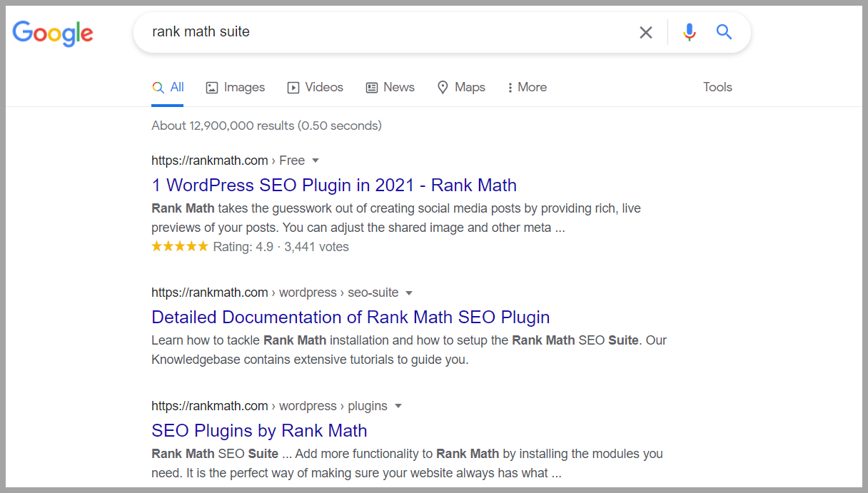The height and width of the screenshot is (493, 868).
Task: Open the Tools button
Action: coord(717,87)
